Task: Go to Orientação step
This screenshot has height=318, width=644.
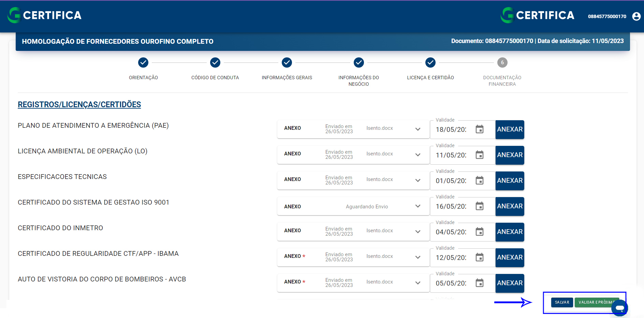Action: point(143,63)
